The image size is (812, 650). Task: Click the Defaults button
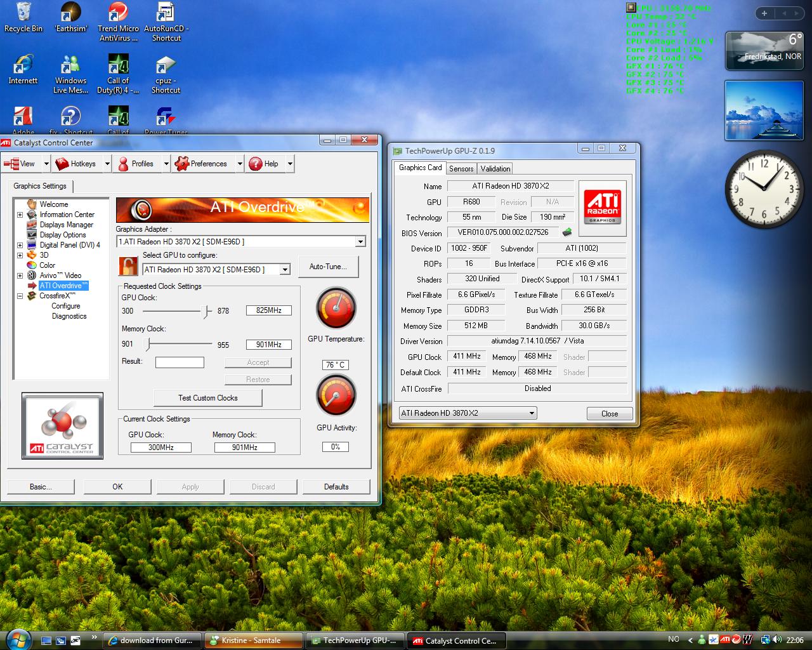(336, 487)
